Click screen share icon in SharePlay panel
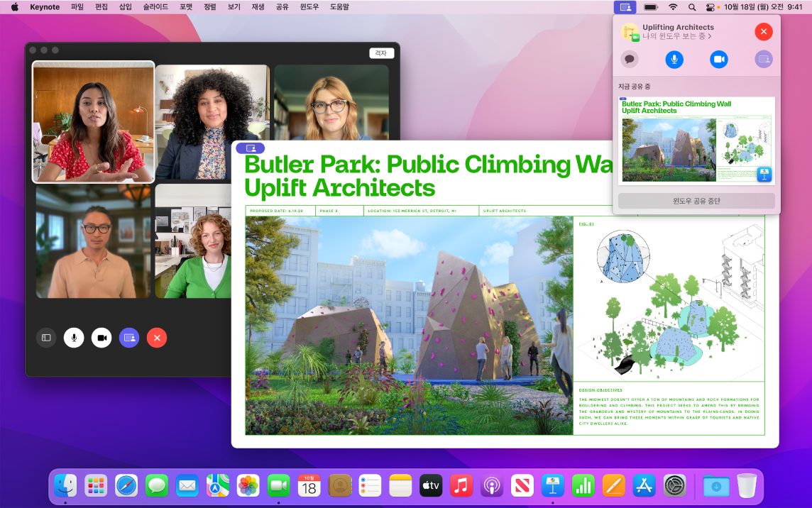The width and height of the screenshot is (812, 508). pos(764,60)
